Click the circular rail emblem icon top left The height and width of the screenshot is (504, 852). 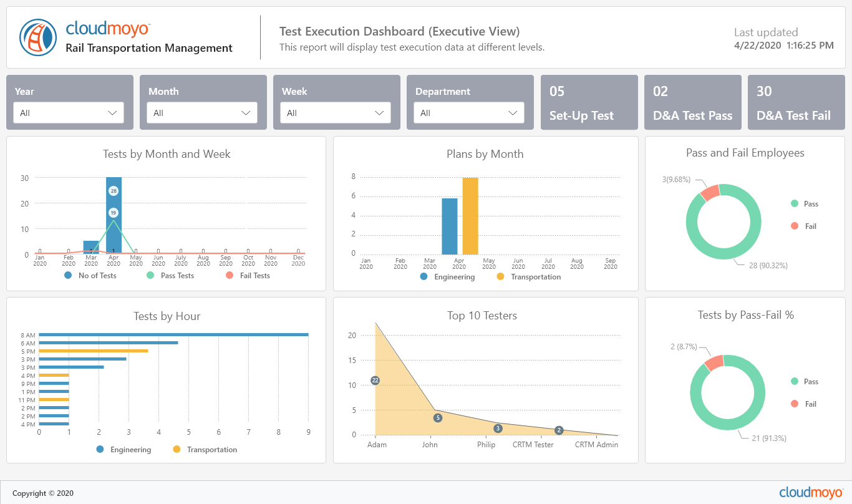pyautogui.click(x=38, y=37)
